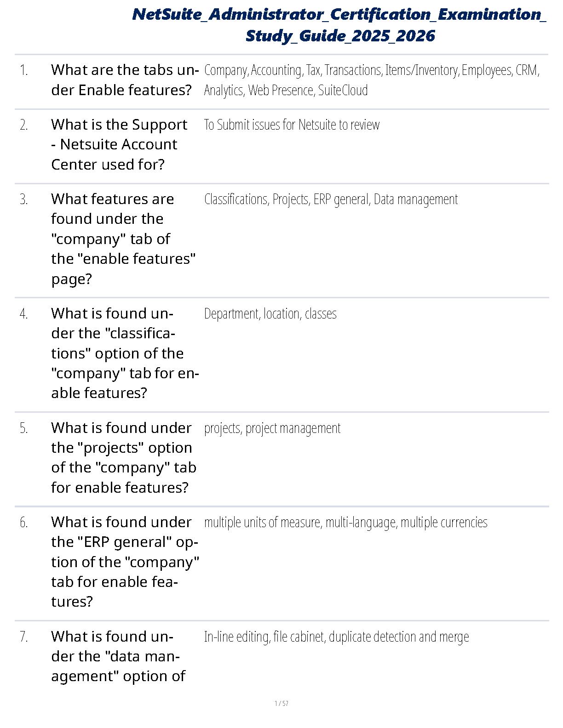Click the document title NetSuite_Administrator_Certification_Examination_Study_Guide

tap(339, 25)
